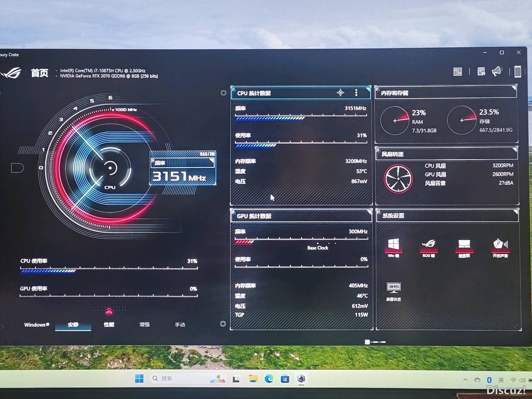Close the Armoury Crate window
The width and height of the screenshot is (532, 399).
tap(519, 52)
